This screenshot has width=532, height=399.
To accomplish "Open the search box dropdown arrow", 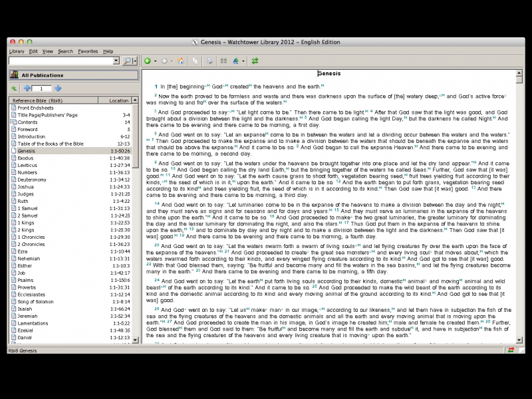I will pyautogui.click(x=116, y=61).
